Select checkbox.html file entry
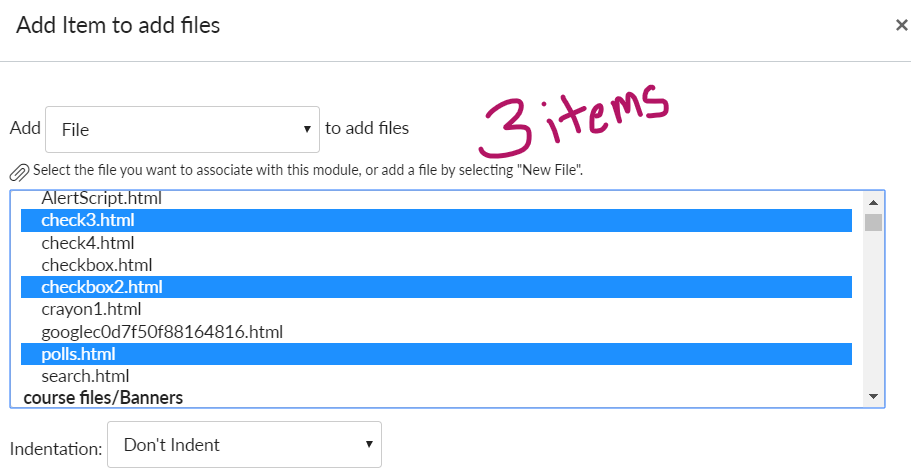Image resolution: width=911 pixels, height=473 pixels. [96, 265]
